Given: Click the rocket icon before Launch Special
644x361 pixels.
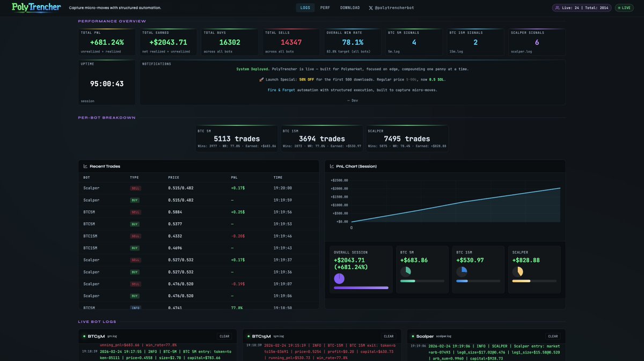Looking at the screenshot, I should [x=261, y=79].
